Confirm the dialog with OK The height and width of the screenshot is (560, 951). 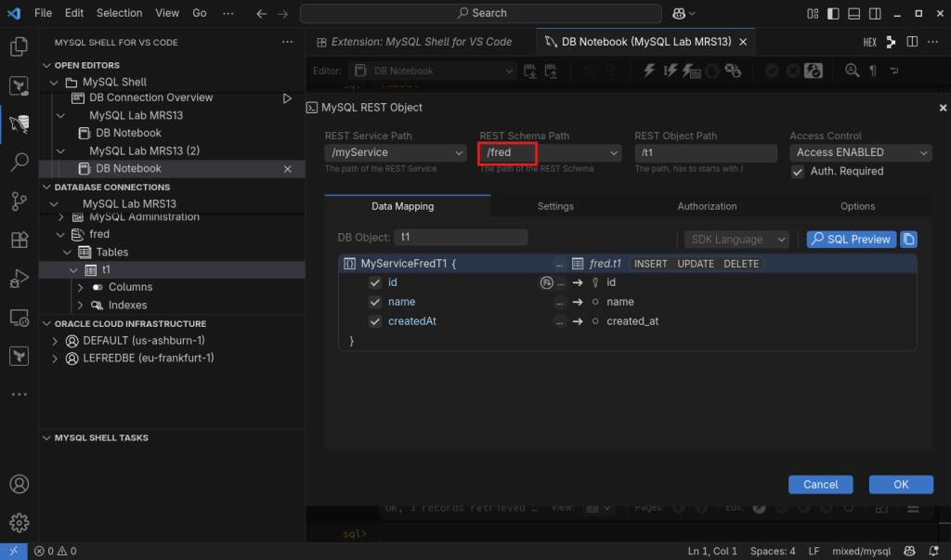[901, 484]
